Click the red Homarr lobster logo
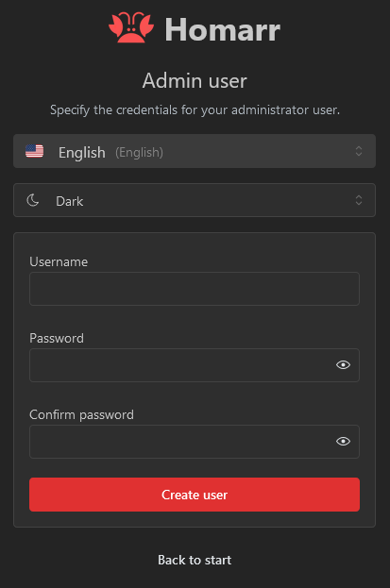The width and height of the screenshot is (390, 588). tap(131, 27)
